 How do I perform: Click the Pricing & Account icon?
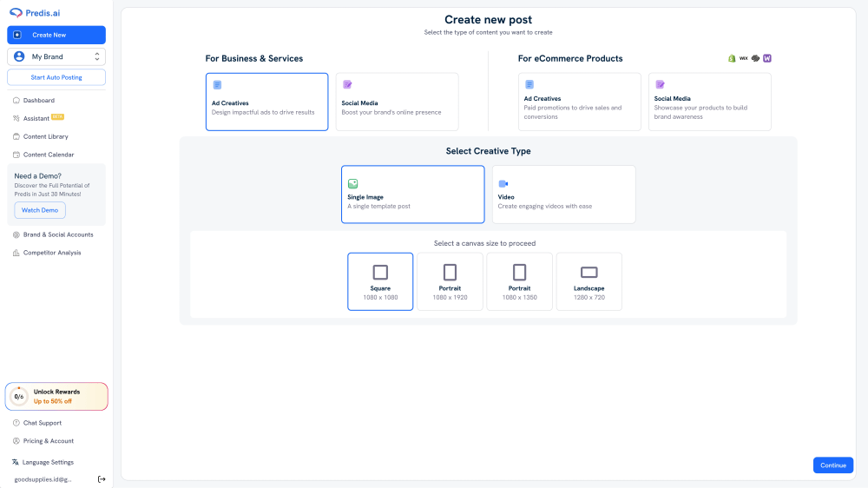point(16,441)
